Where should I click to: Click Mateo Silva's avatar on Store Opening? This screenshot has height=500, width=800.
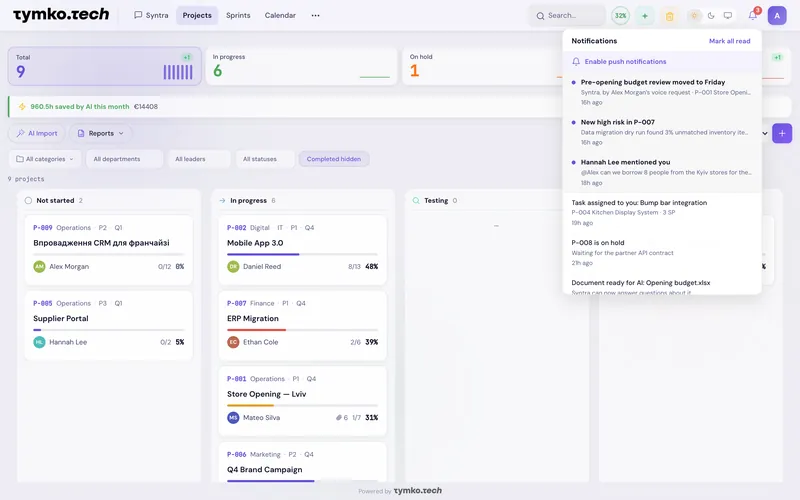pos(233,417)
